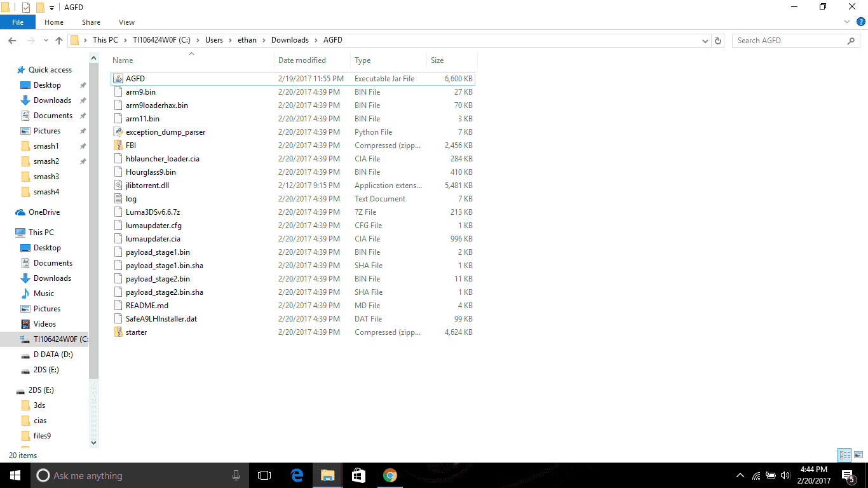Viewport: 868px width, 488px height.
Task: Refresh the AGFD folder view
Action: [719, 41]
